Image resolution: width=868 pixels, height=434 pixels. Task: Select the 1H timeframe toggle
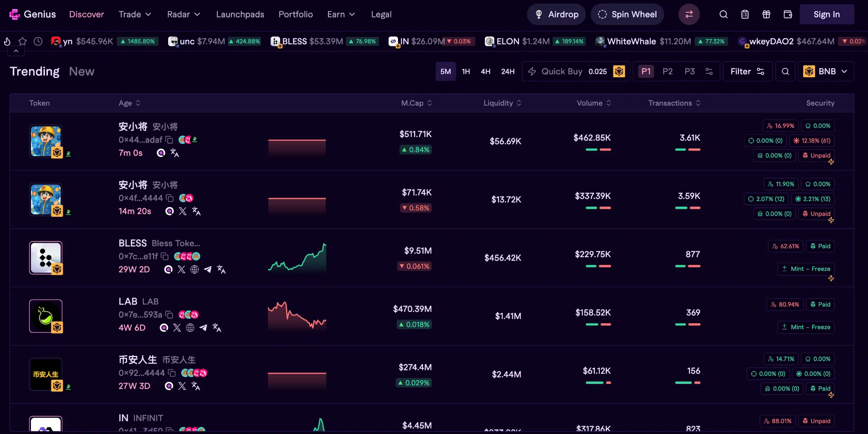point(466,71)
